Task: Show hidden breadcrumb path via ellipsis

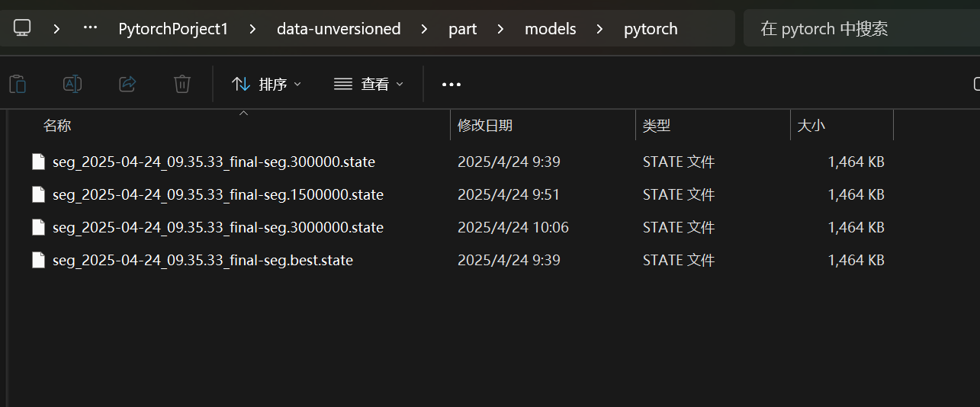Action: (x=90, y=29)
